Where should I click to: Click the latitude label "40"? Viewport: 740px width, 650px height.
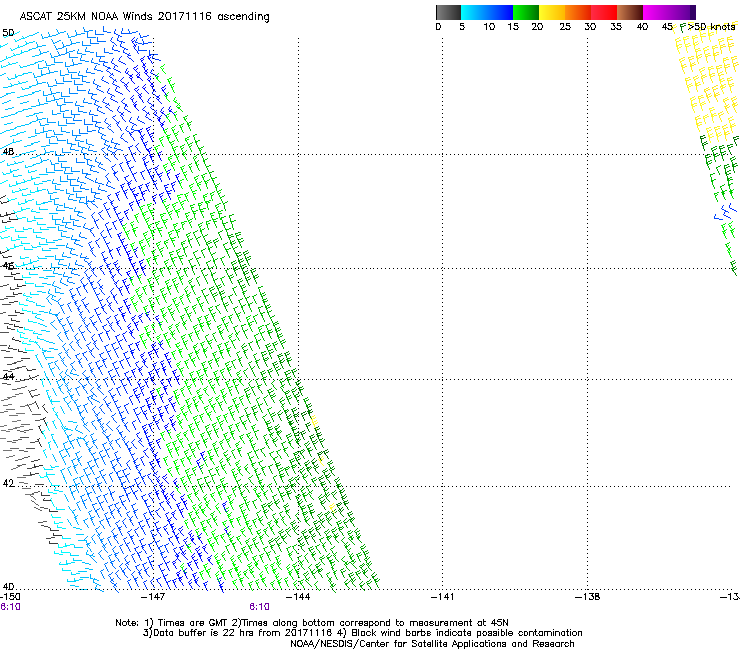coord(8,587)
